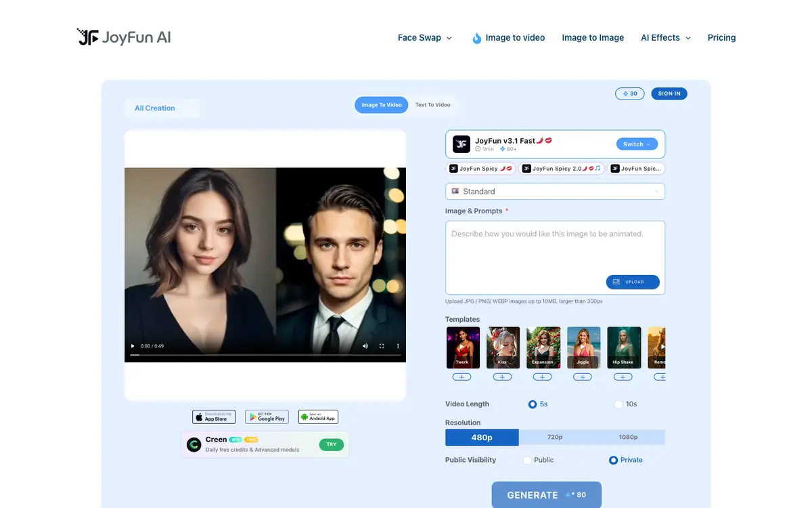Click the demo video progress bar
This screenshot has width=812, height=508.
point(265,355)
